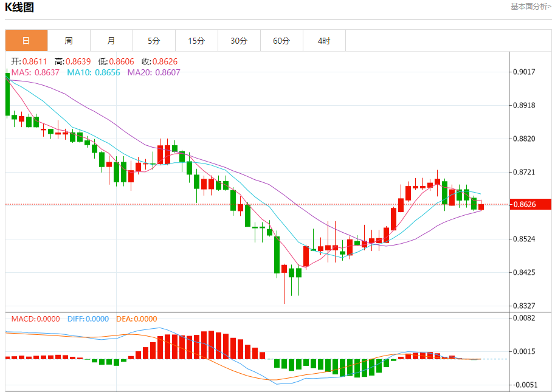
Task: Click the MA5 indicator label
Action: [35, 72]
